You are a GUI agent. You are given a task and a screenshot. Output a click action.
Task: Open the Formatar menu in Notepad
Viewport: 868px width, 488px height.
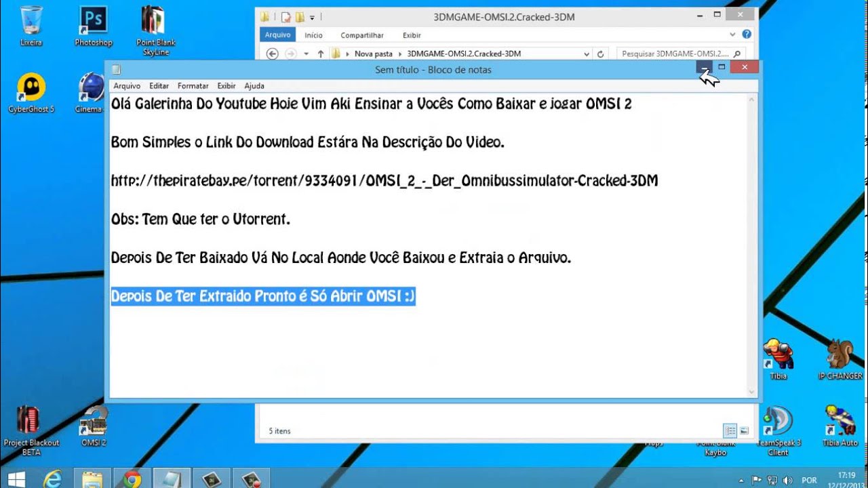[x=193, y=86]
